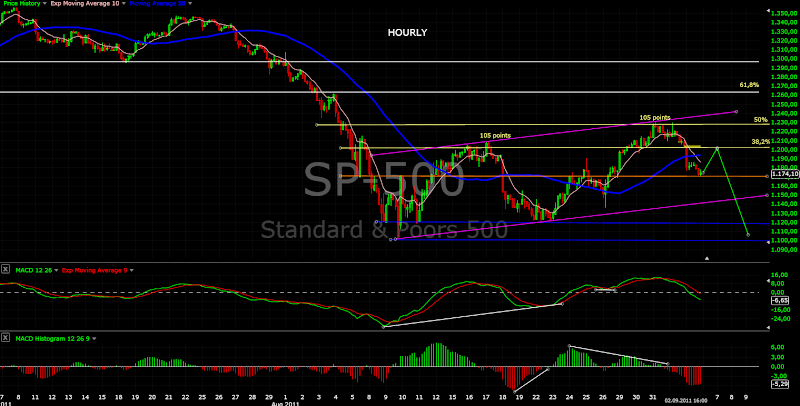
Task: Click the histogram value tag -5,29
Action: pyautogui.click(x=781, y=383)
